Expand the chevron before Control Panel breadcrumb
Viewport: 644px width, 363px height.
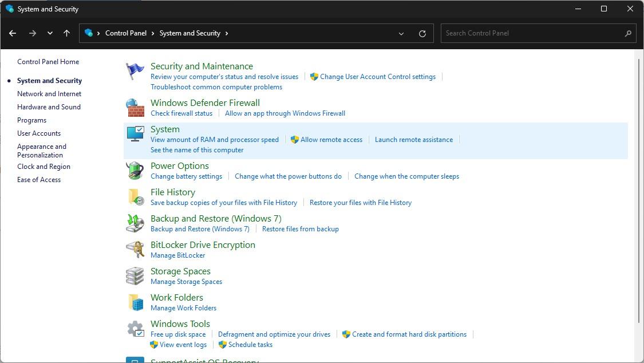(98, 33)
